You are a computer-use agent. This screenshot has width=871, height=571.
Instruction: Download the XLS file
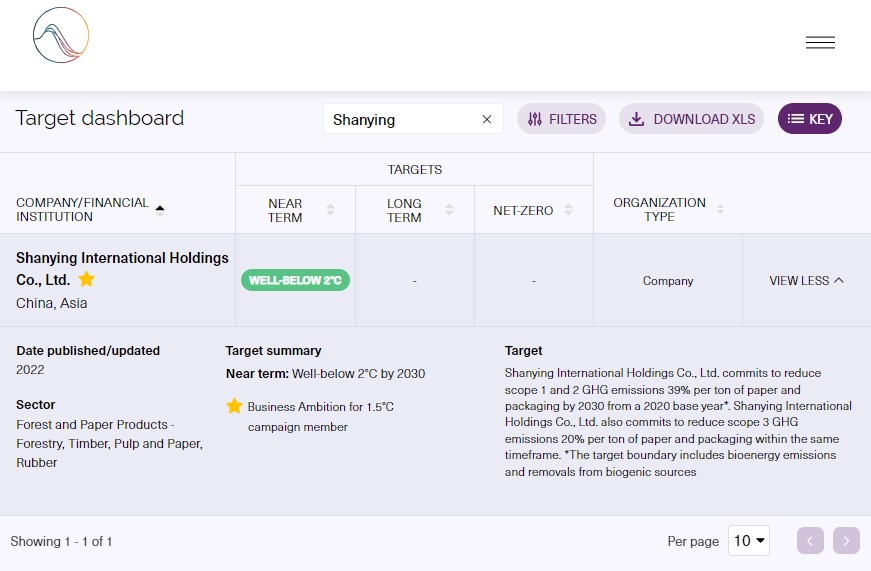coord(691,119)
